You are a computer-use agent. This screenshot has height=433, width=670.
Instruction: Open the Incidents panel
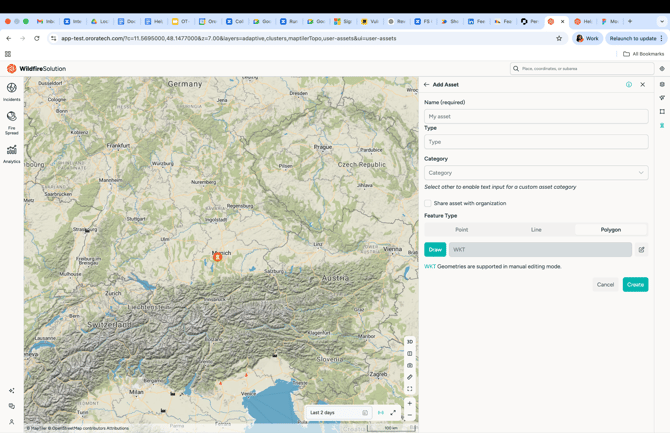tap(12, 91)
